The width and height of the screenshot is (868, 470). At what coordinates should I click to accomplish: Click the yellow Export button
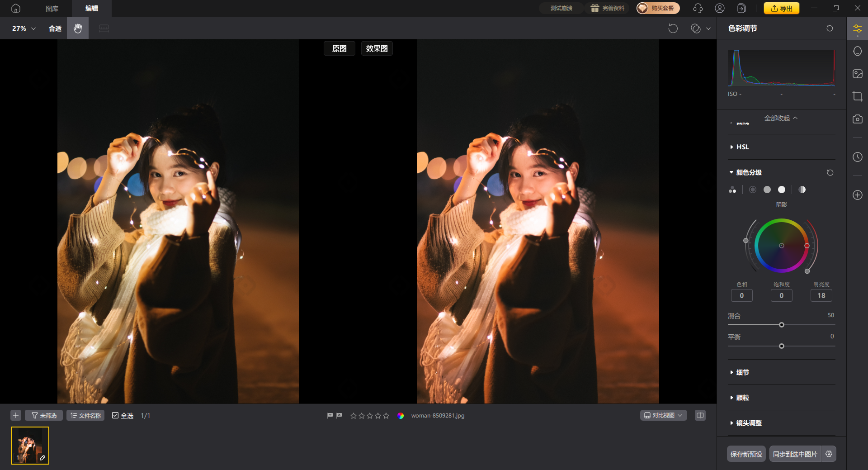point(781,8)
